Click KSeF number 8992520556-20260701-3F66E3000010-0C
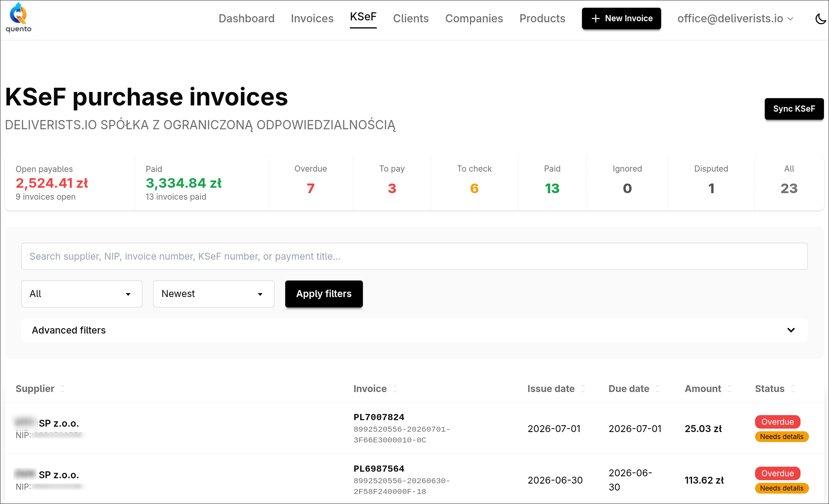The height and width of the screenshot is (504, 829). 401,435
